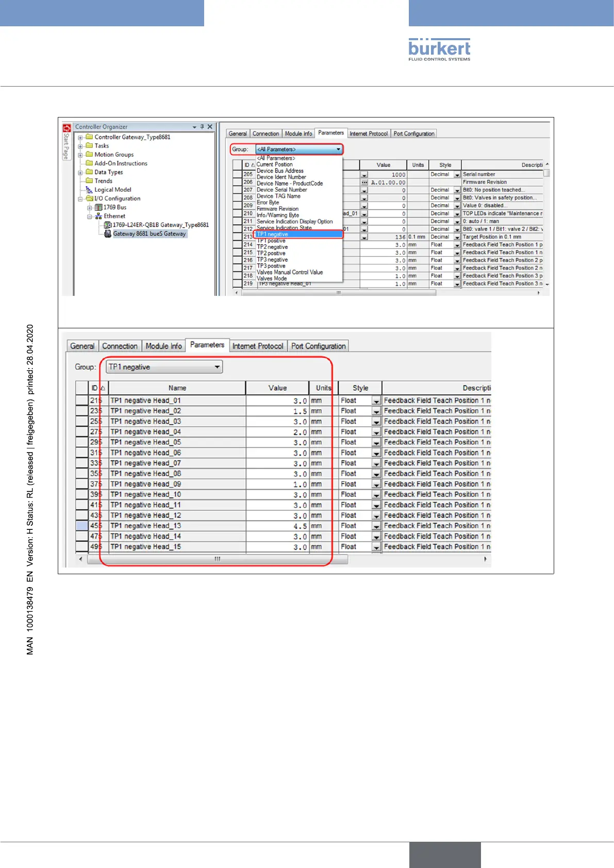
Task: Collapse the I/O Configuration node
Action: pos(80,199)
